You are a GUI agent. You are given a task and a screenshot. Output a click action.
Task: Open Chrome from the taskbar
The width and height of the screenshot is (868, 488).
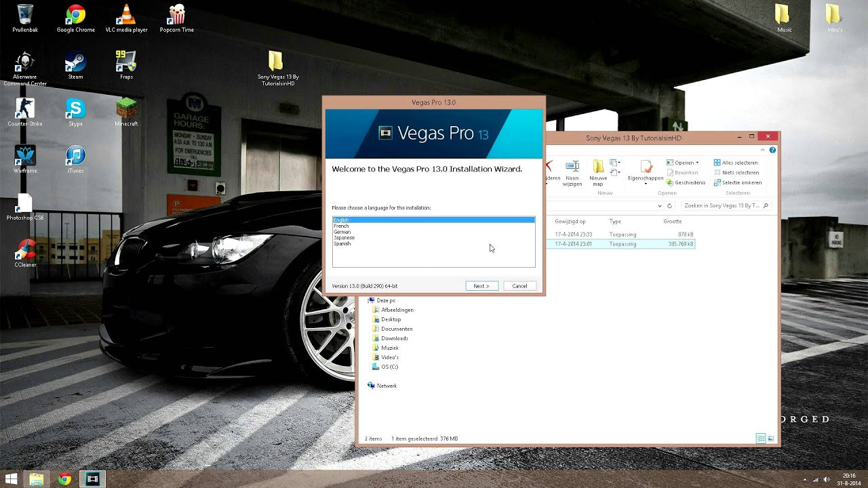64,479
